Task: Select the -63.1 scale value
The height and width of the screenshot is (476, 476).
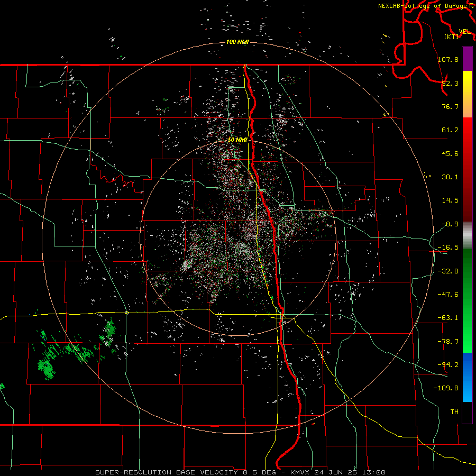Action: pos(448,318)
